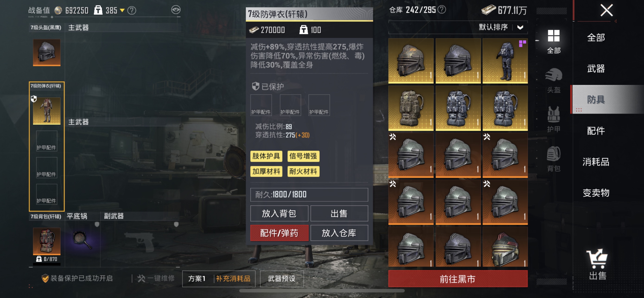
Task: Toggle the 装备保护已成功开启 protection shield
Action: tap(45, 278)
